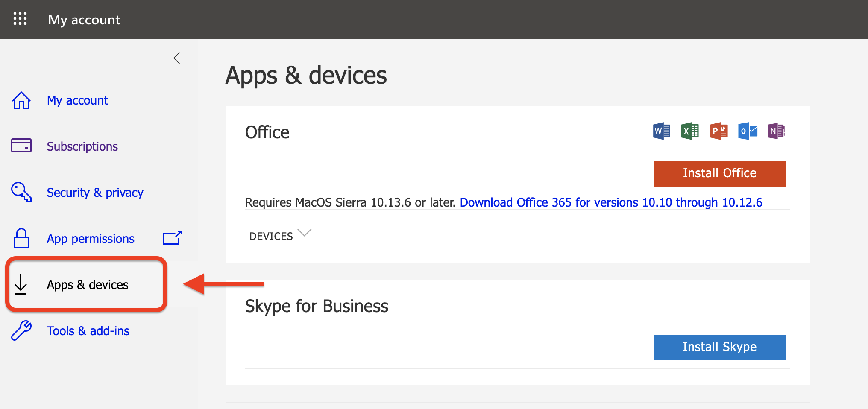Screen dimensions: 868x409
Task: Select Apps & devices in the sidebar
Action: (x=87, y=285)
